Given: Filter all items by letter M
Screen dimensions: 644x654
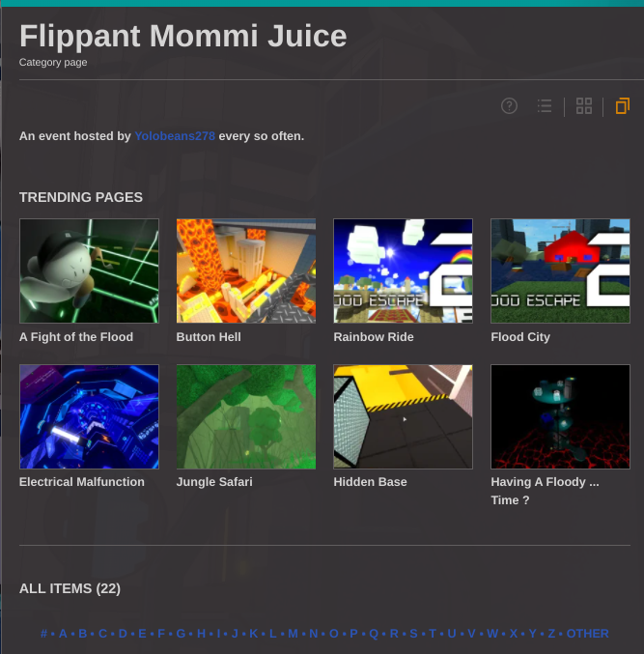Looking at the screenshot, I should (293, 634).
